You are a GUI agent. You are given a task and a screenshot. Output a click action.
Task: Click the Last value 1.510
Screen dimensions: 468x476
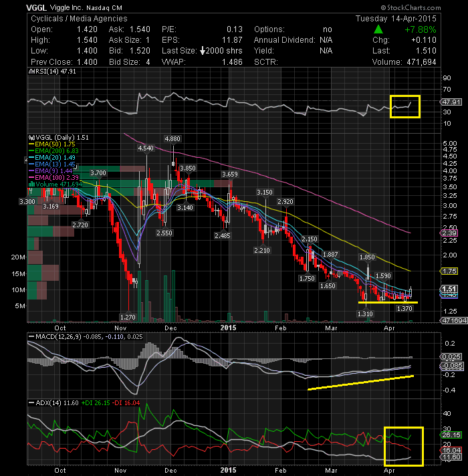pyautogui.click(x=426, y=51)
